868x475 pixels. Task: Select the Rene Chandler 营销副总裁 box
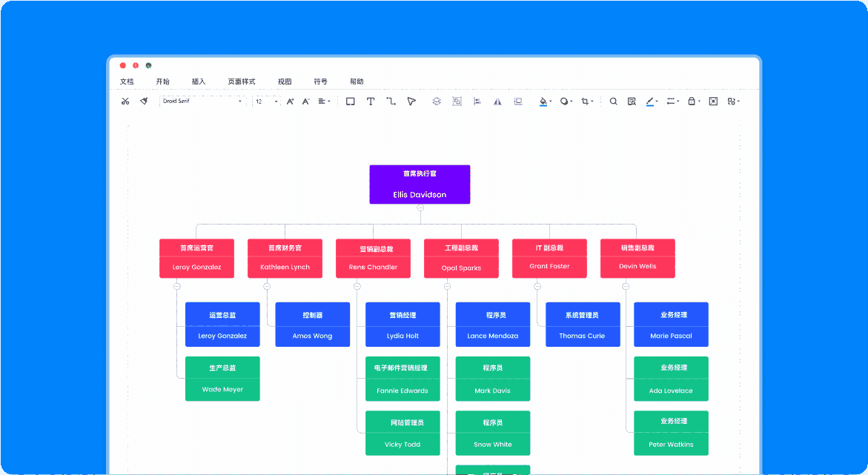click(373, 259)
